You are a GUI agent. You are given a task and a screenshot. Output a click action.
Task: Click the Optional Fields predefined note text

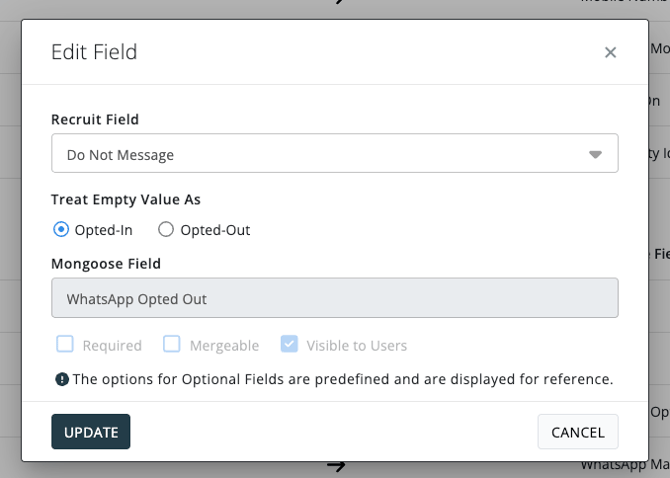point(342,379)
